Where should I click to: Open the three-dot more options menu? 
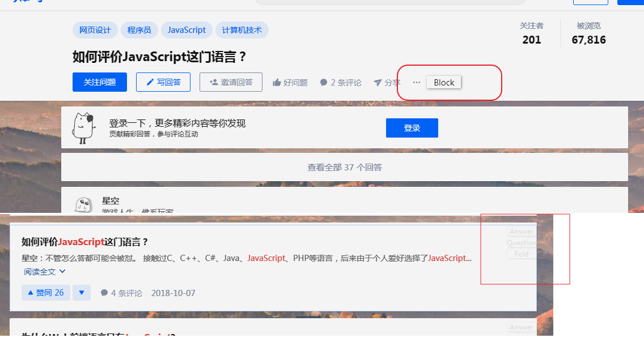416,82
